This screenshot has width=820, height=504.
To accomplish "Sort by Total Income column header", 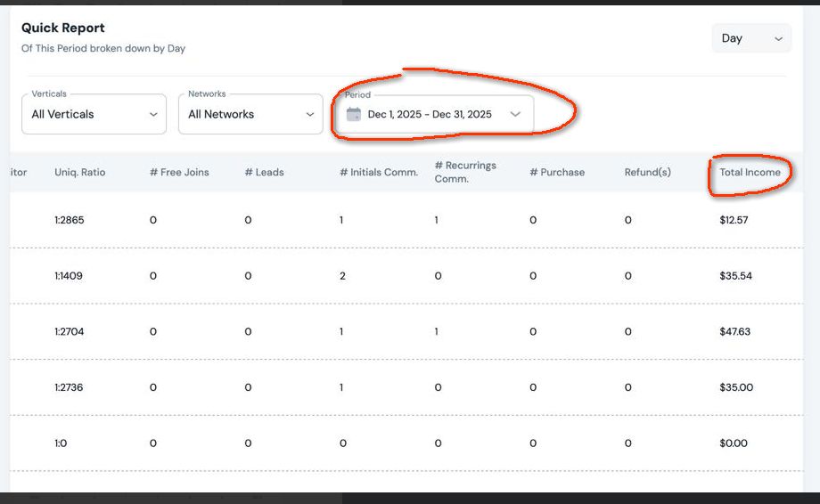I will [x=750, y=172].
